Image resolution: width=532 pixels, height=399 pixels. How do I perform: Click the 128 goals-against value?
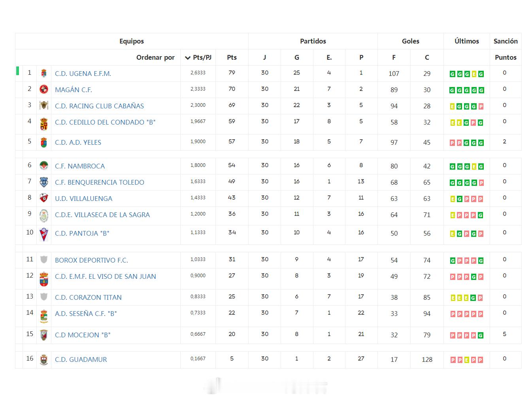tap(427, 359)
